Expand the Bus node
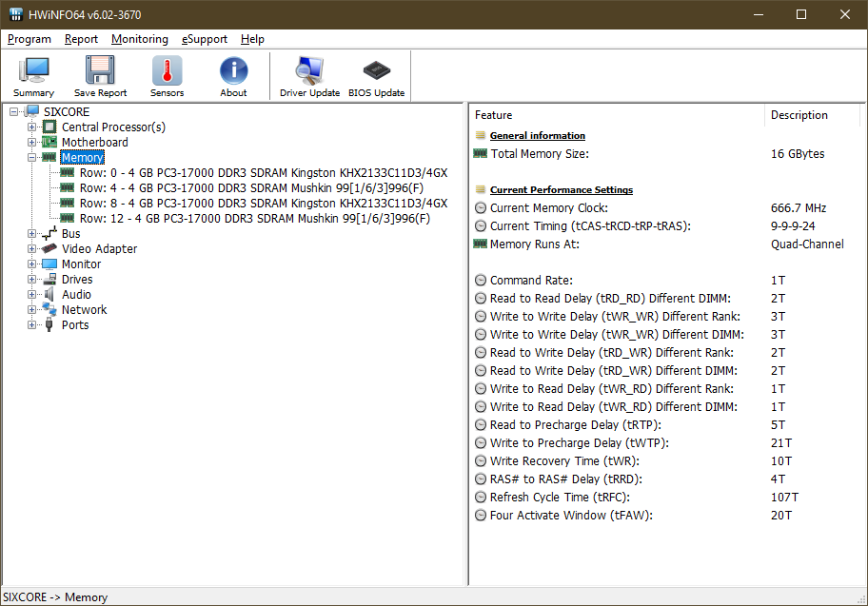This screenshot has width=868, height=606. [x=31, y=233]
